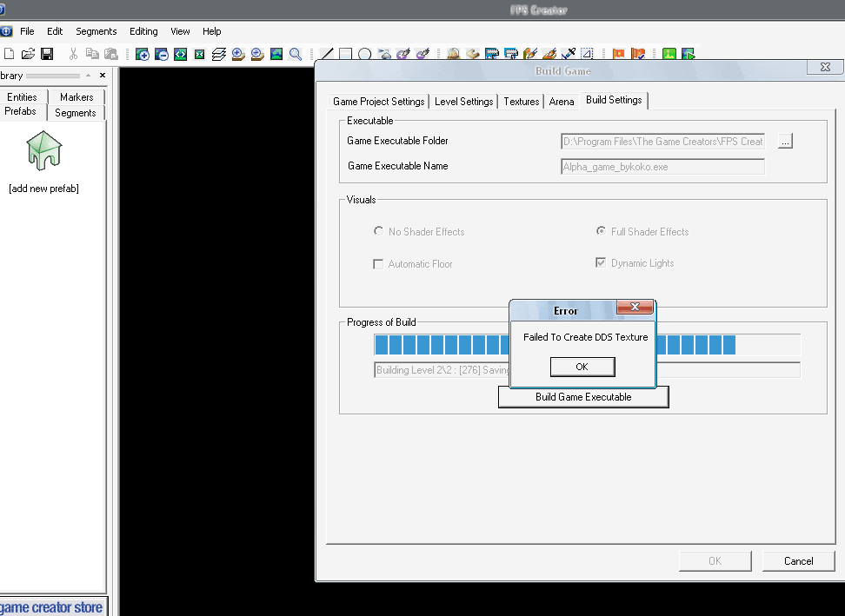Save the level with floppy disk icon

(47, 54)
